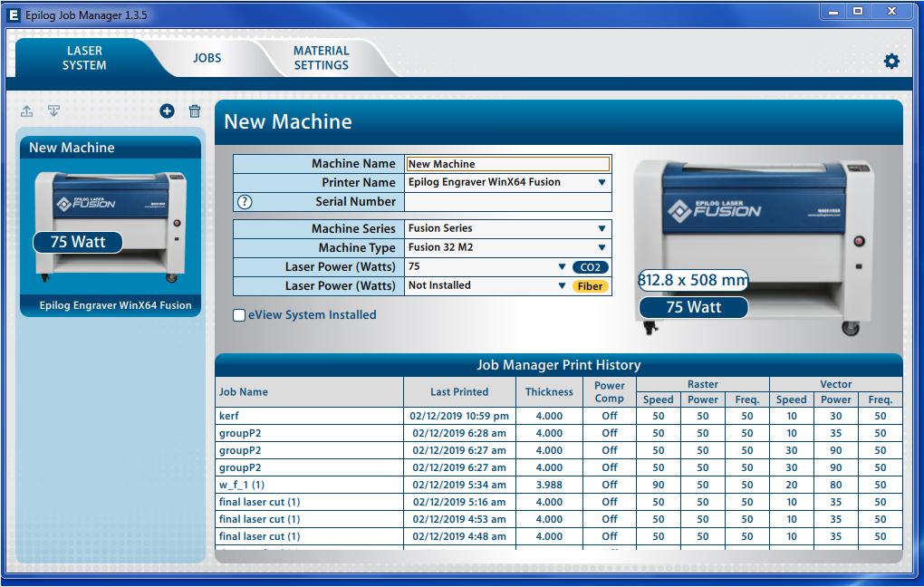Click the 02/12/2019 10:59 pm date cell
Image resolution: width=924 pixels, height=587 pixels.
(459, 416)
